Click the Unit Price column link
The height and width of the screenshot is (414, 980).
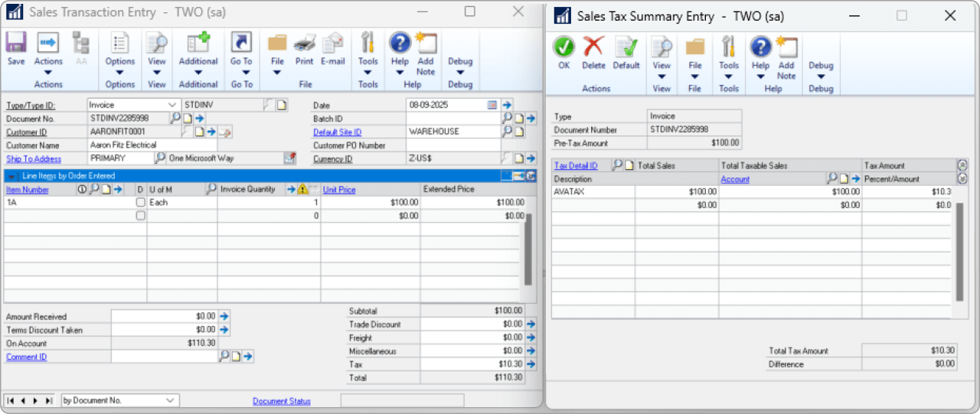coord(339,189)
